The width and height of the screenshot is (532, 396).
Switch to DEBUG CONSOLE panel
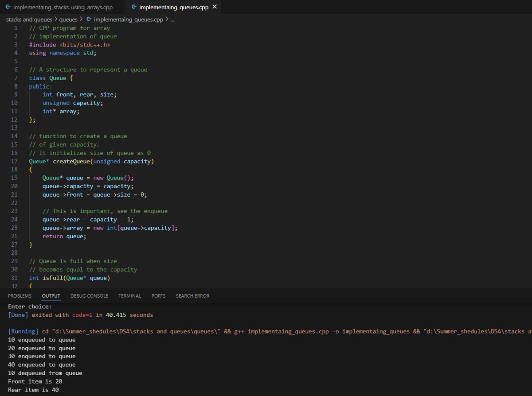click(89, 296)
